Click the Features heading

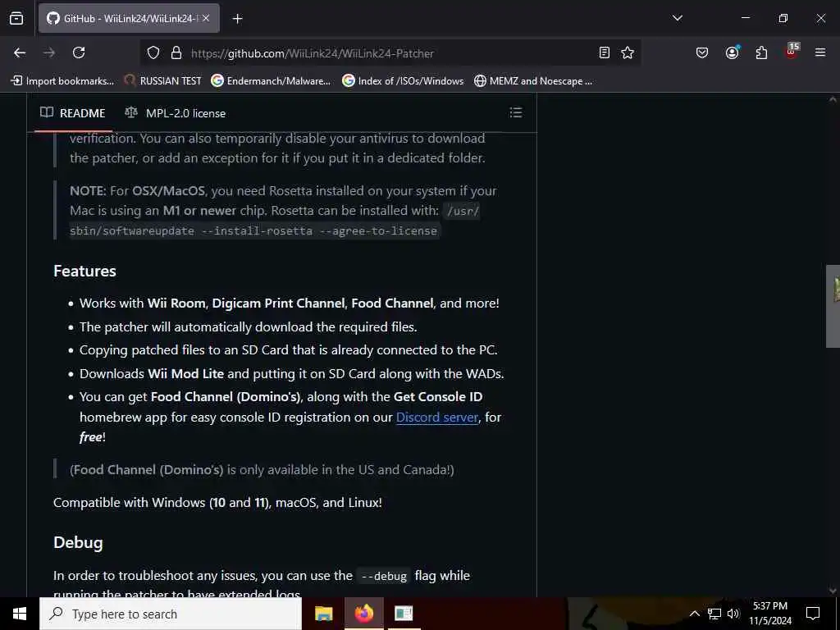(x=84, y=271)
